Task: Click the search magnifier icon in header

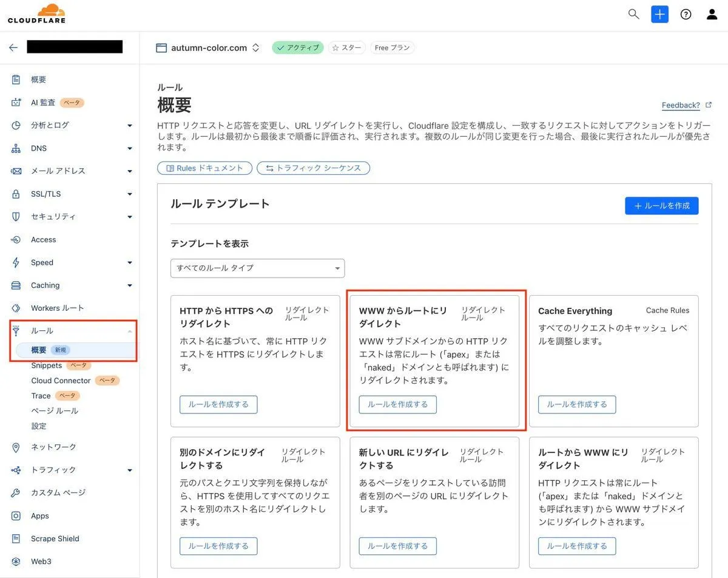Action: click(633, 14)
